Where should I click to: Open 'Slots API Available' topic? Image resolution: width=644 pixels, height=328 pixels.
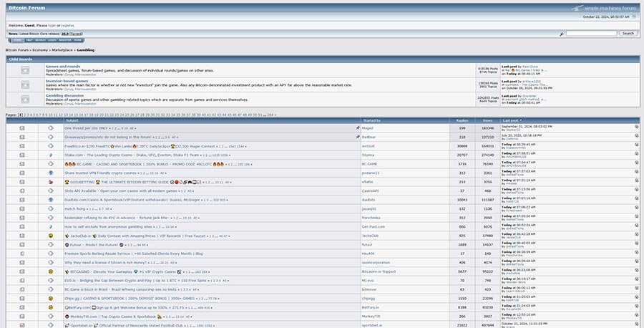121,191
